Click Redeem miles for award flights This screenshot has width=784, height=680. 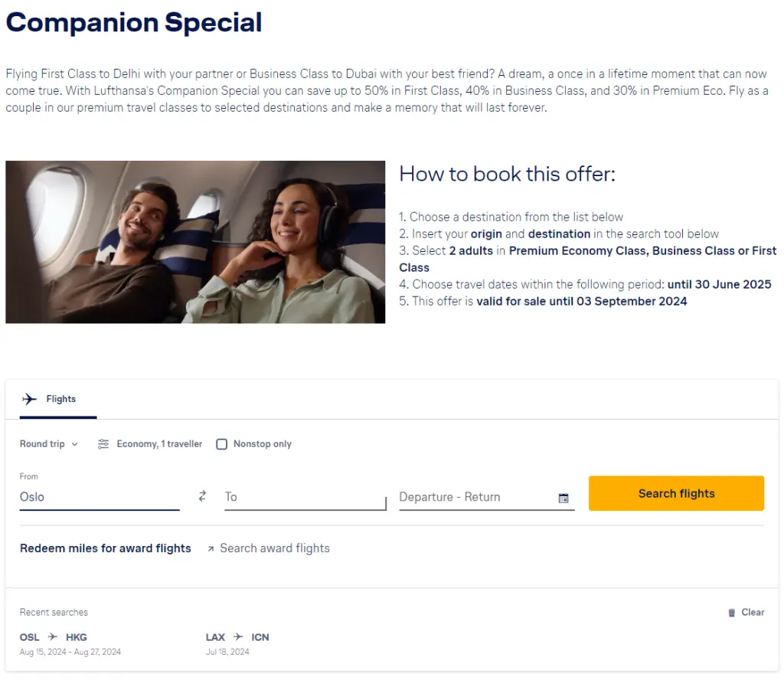pyautogui.click(x=106, y=548)
